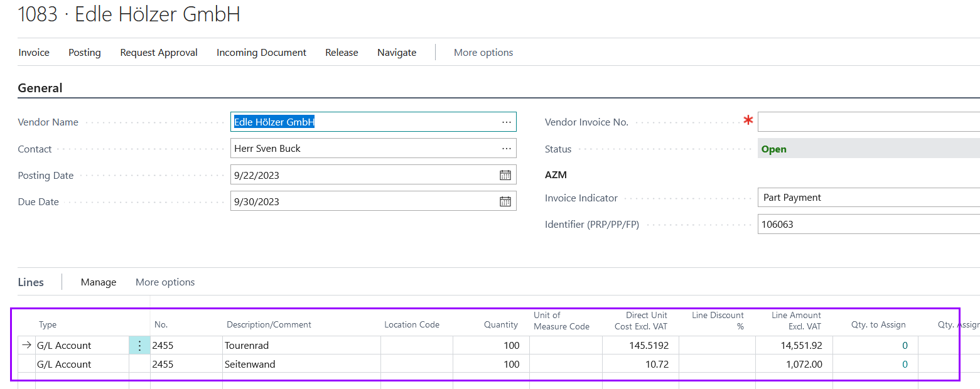Viewport: 980px width, 389px height.
Task: Open row options menu for Tourenrad line
Action: 139,346
